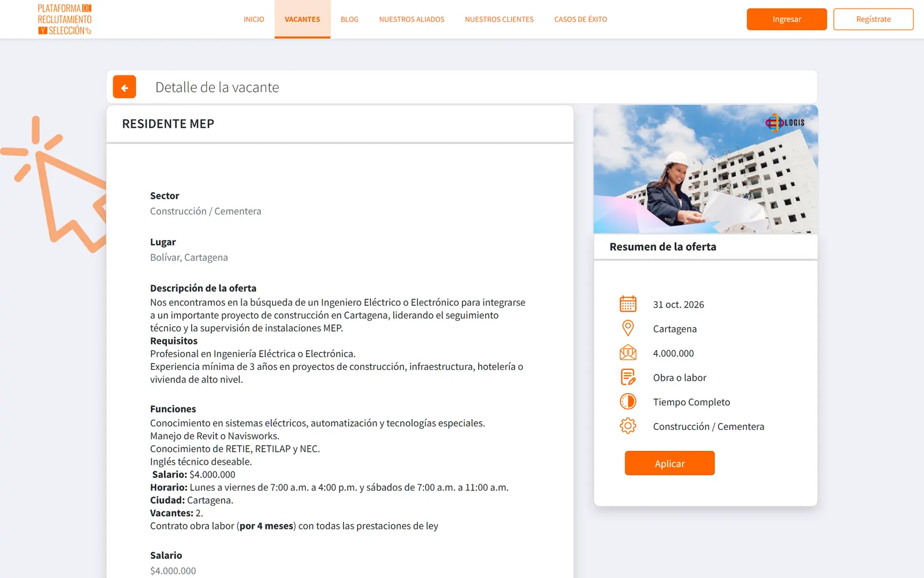924x578 pixels.
Task: Open CASOS DE ÉXITO page
Action: 580,19
